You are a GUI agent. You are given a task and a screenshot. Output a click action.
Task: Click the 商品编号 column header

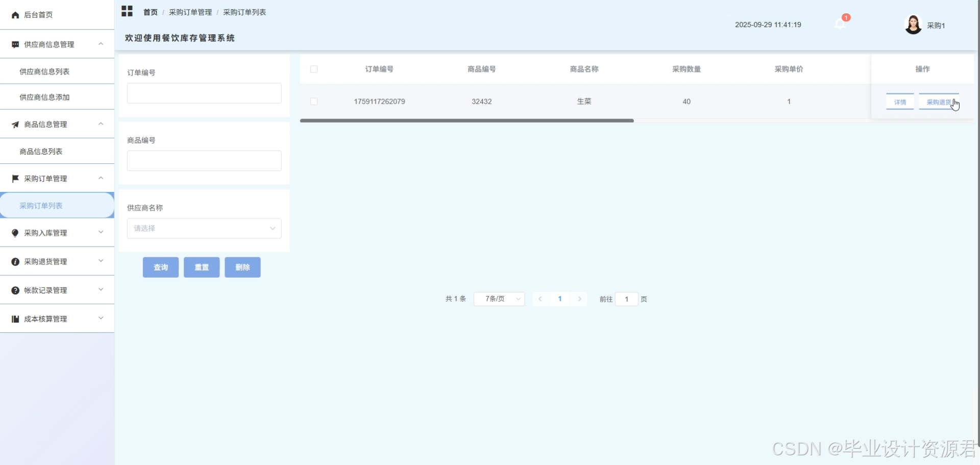(482, 69)
